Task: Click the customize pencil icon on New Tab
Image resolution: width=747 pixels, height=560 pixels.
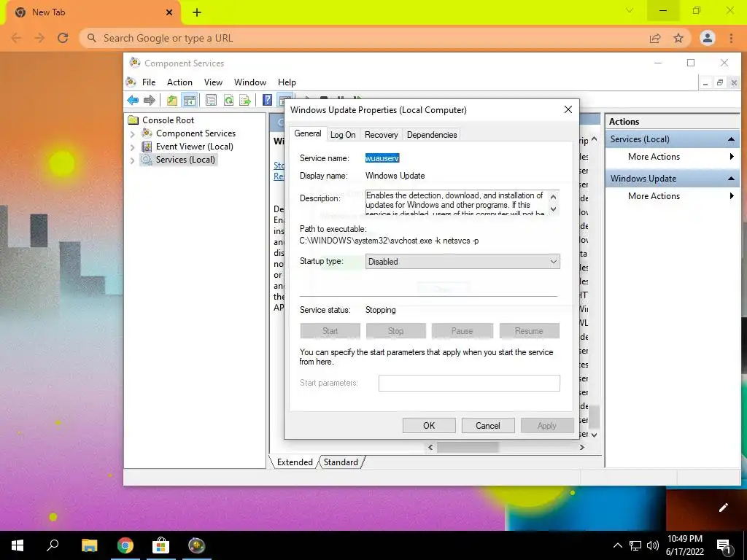Action: (723, 507)
